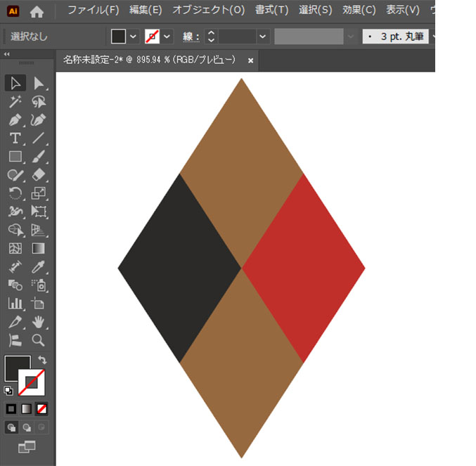Expand the stroke weight dropdown

pos(263,36)
